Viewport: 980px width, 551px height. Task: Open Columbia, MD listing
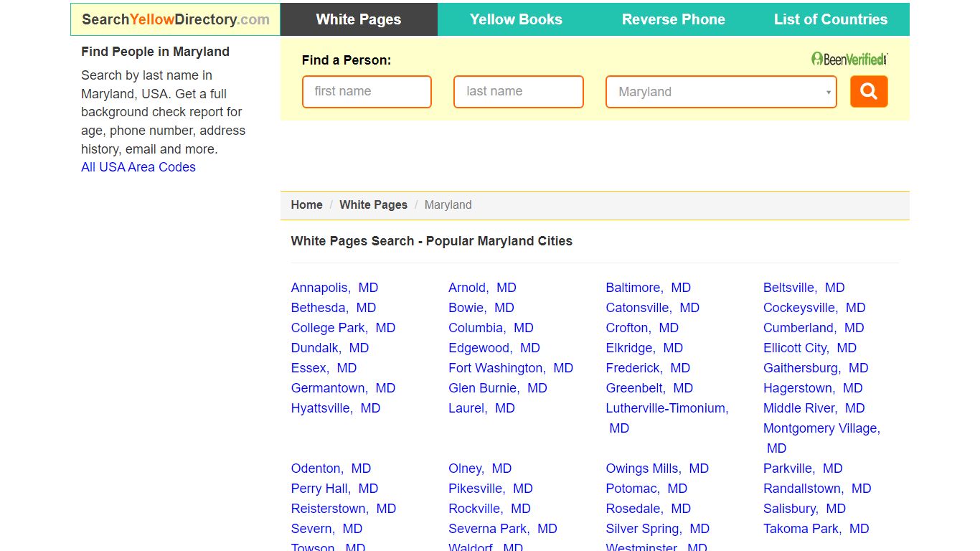491,328
